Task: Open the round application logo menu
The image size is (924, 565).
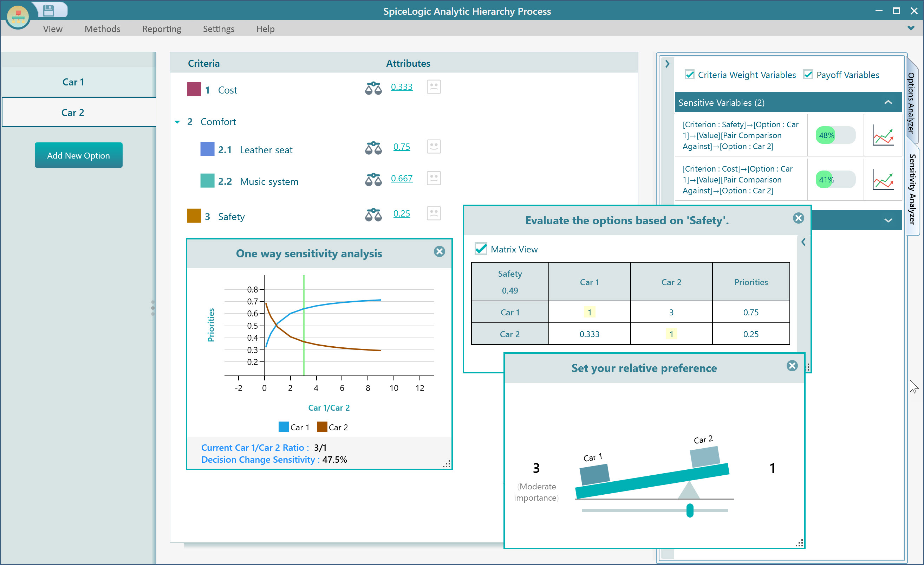Action: click(18, 17)
